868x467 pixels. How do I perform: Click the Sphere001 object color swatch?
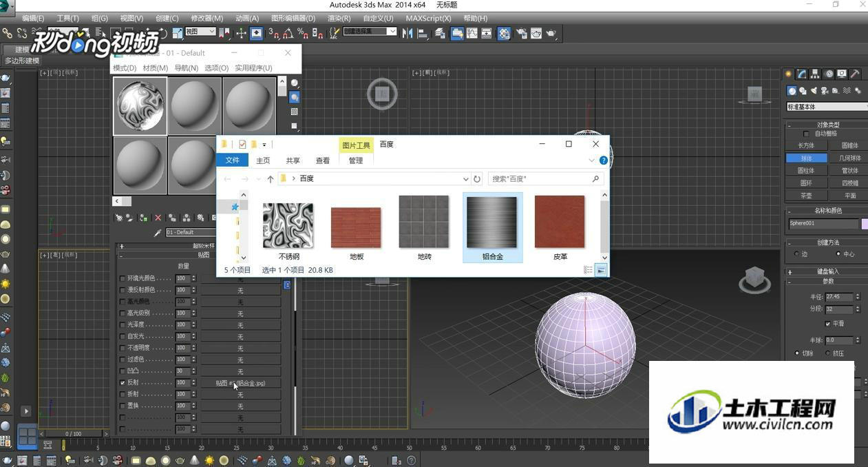click(x=865, y=224)
